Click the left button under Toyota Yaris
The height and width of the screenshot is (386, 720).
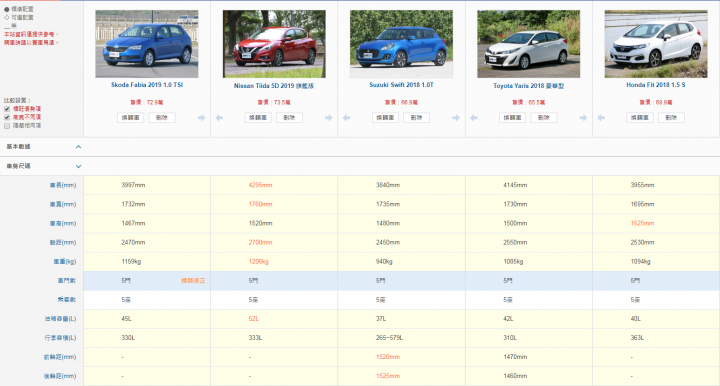click(512, 117)
